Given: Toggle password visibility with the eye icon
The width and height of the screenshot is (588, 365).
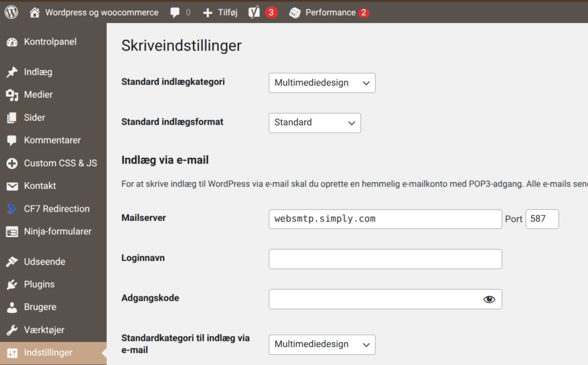Looking at the screenshot, I should point(489,299).
